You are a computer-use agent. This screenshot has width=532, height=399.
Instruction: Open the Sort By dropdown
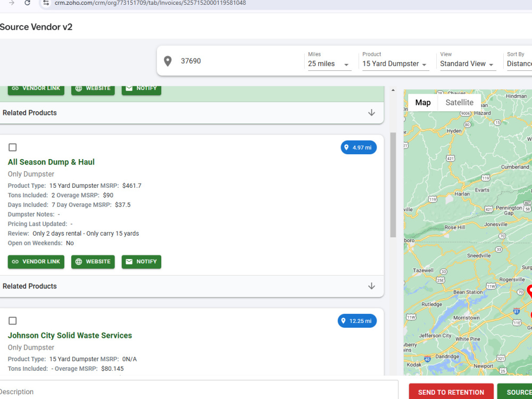[x=519, y=64]
